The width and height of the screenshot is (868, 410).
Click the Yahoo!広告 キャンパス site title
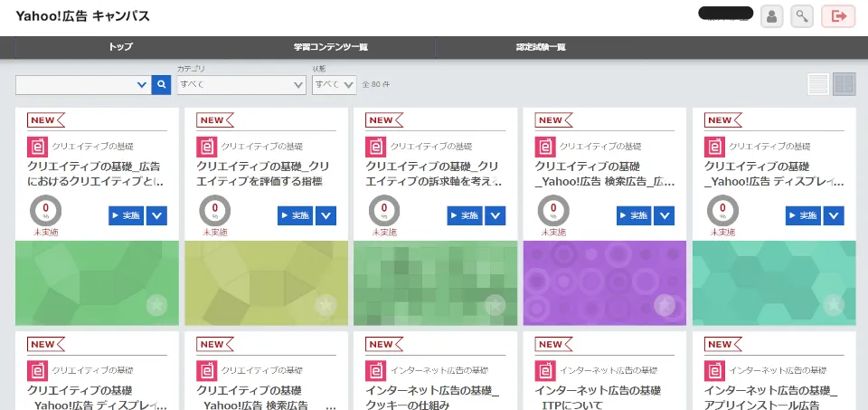[x=82, y=16]
